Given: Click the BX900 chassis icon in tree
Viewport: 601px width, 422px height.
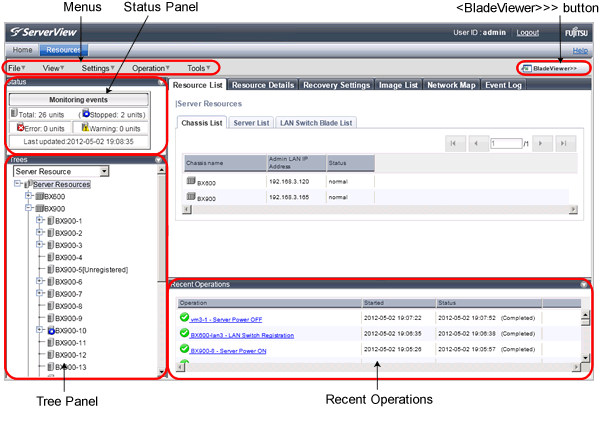Looking at the screenshot, I should (39, 209).
